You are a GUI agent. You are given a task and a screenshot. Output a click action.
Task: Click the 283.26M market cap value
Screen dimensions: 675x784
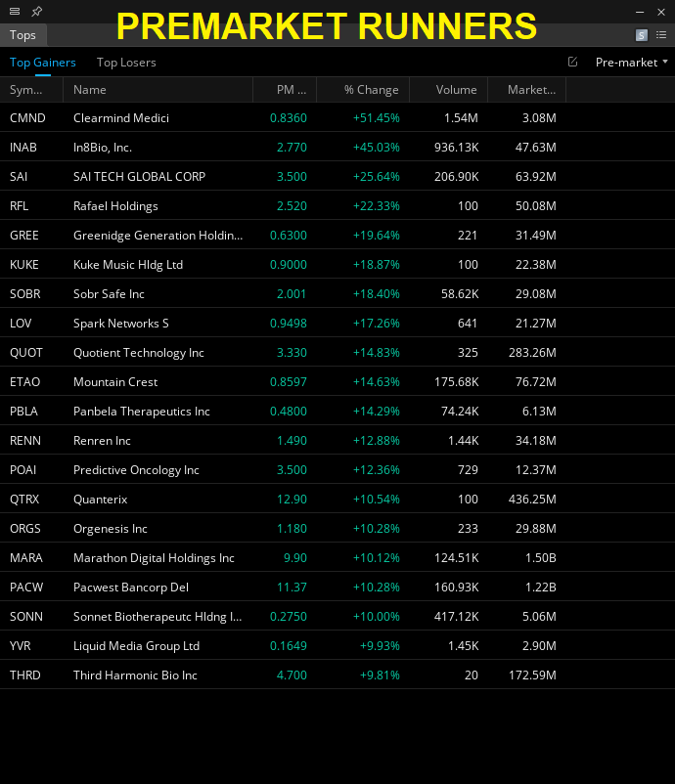point(532,353)
